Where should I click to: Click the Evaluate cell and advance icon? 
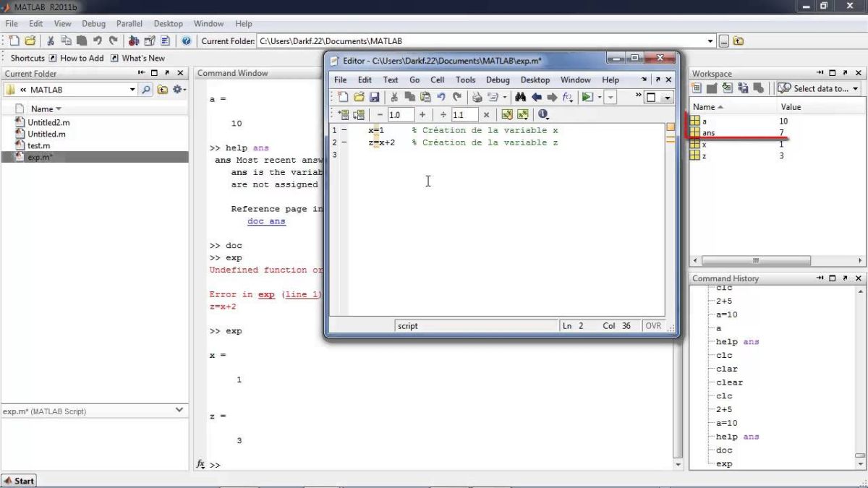[x=359, y=114]
